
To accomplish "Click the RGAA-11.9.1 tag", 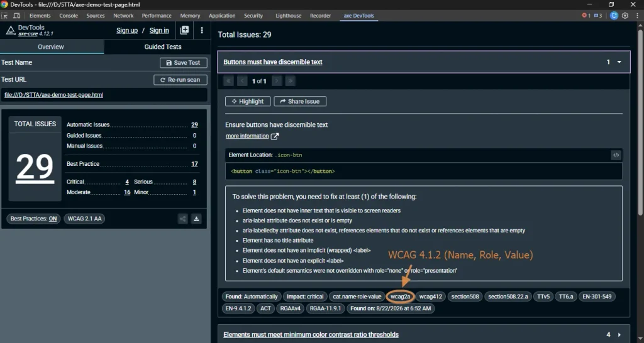I will [x=325, y=308].
